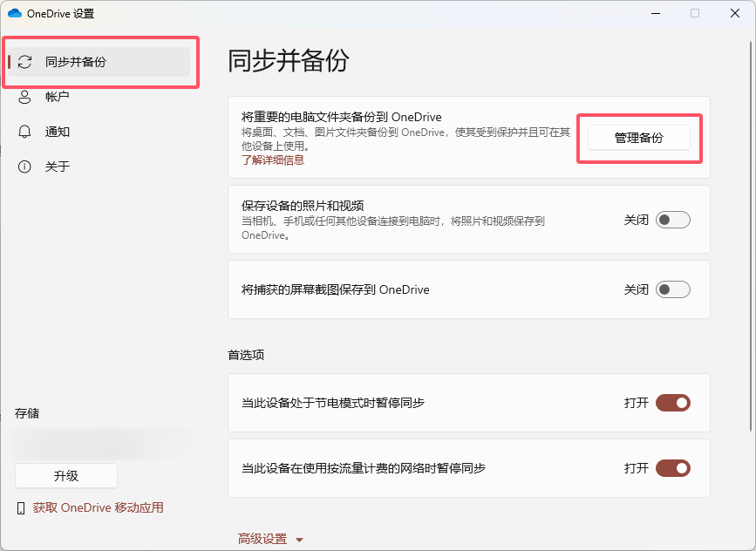The width and height of the screenshot is (756, 551).
Task: Open the 了解详细信息 link
Action: tap(273, 160)
